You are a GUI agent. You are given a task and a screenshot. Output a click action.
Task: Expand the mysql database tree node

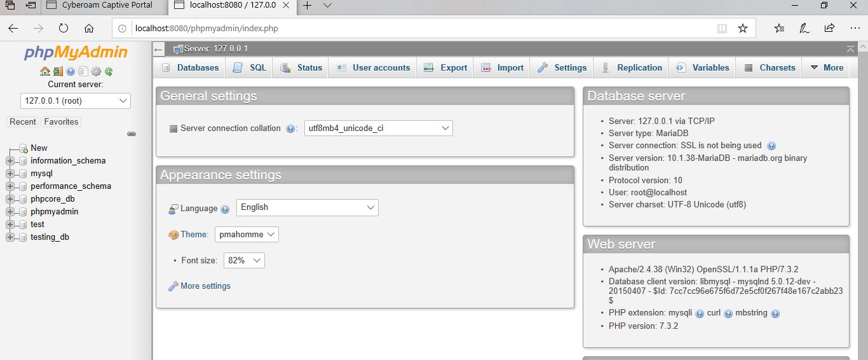tap(10, 174)
